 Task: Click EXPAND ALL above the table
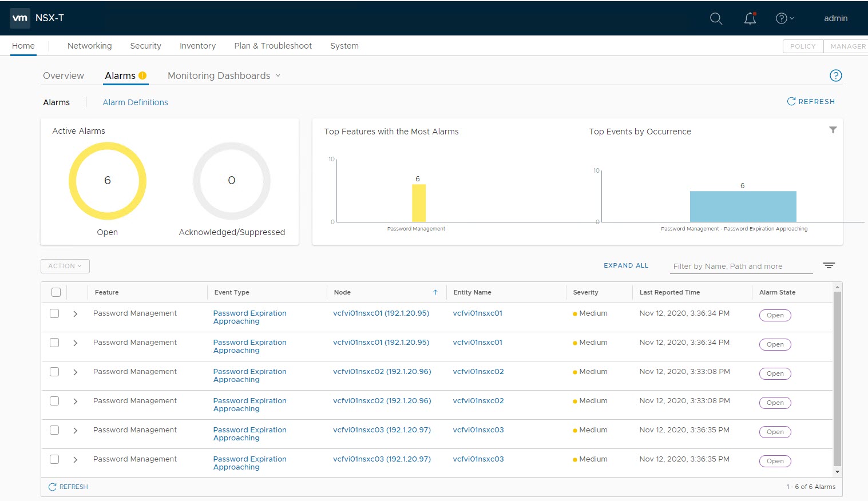point(626,265)
